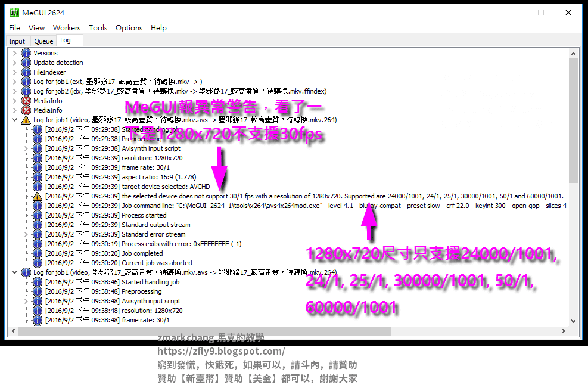Image resolution: width=588 pixels, height=391 pixels.
Task: Open the Tools menu
Action: pyautogui.click(x=98, y=28)
